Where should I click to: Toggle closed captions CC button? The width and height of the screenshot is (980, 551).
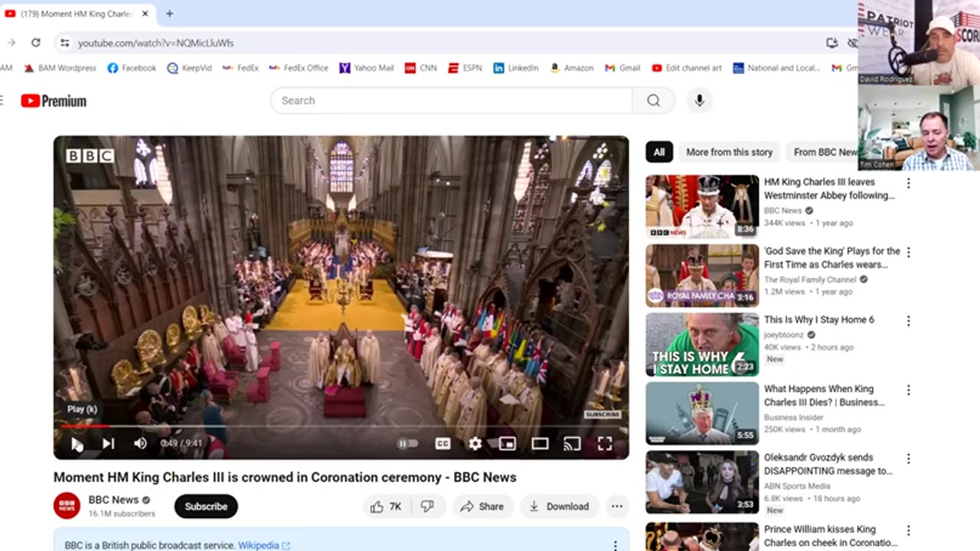tap(443, 443)
